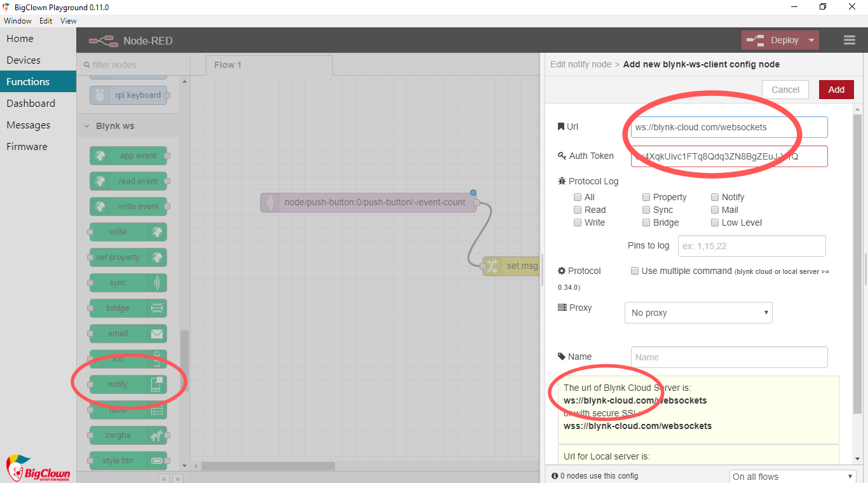
Task: Open the On all flows dropdown
Action: coord(793,477)
